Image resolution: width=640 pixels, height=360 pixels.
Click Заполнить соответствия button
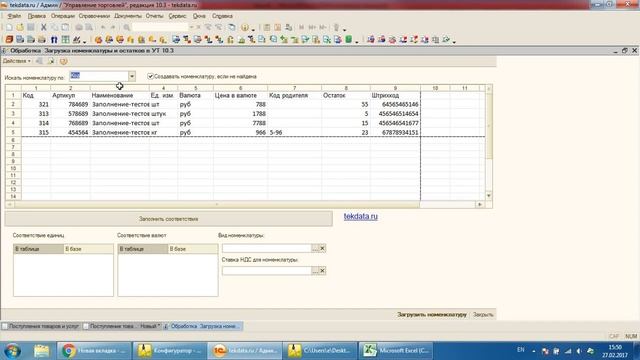[169, 219]
